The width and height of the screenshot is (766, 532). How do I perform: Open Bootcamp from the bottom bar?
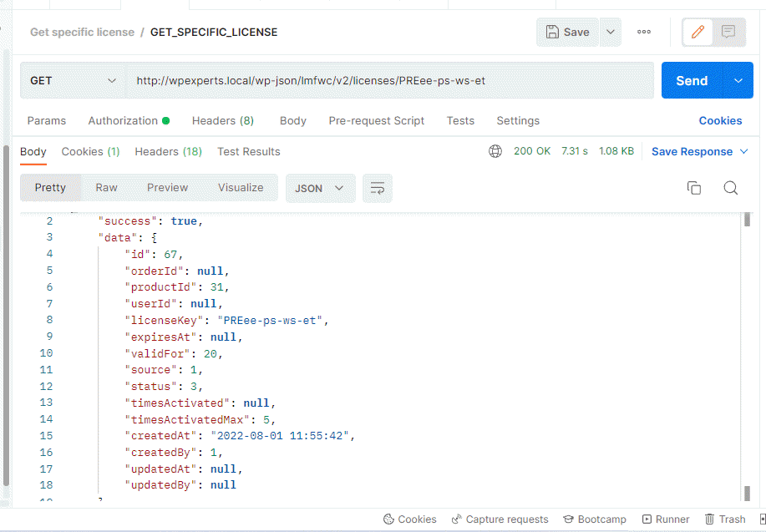(595, 519)
